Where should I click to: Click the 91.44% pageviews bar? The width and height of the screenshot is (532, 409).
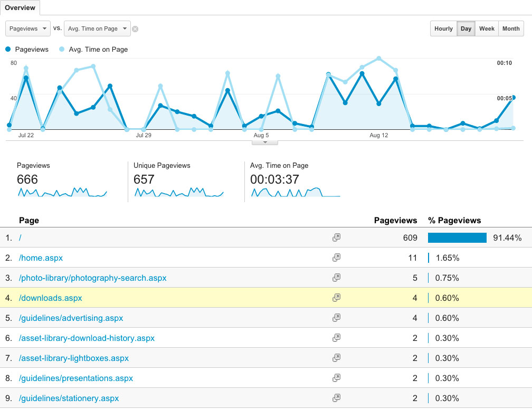457,237
